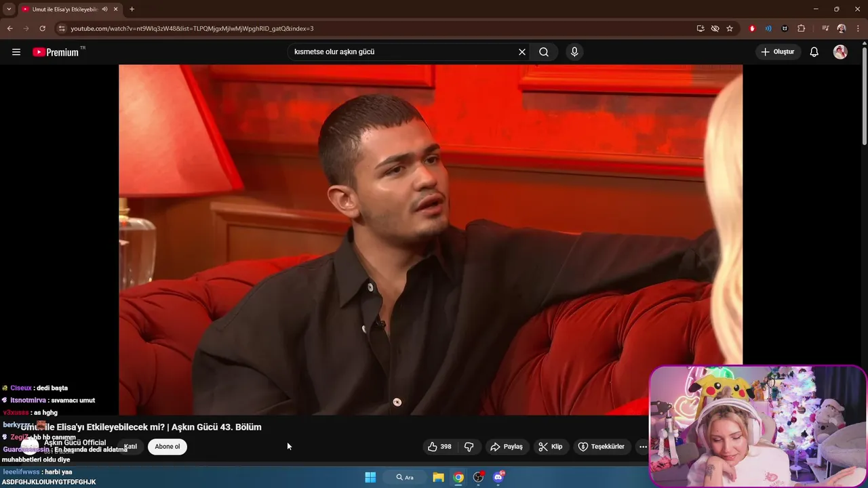The width and height of the screenshot is (868, 488).
Task: Open Chrome profile avatar
Action: [842, 28]
